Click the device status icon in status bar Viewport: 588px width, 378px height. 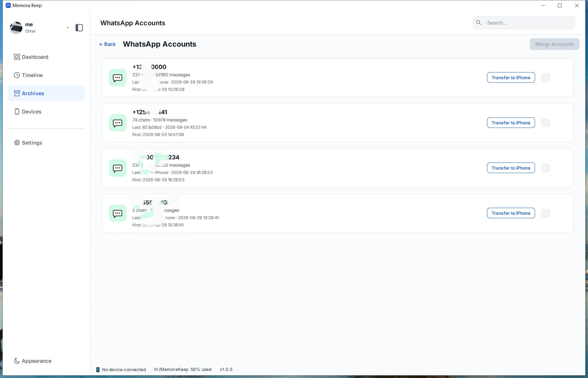pyautogui.click(x=98, y=370)
